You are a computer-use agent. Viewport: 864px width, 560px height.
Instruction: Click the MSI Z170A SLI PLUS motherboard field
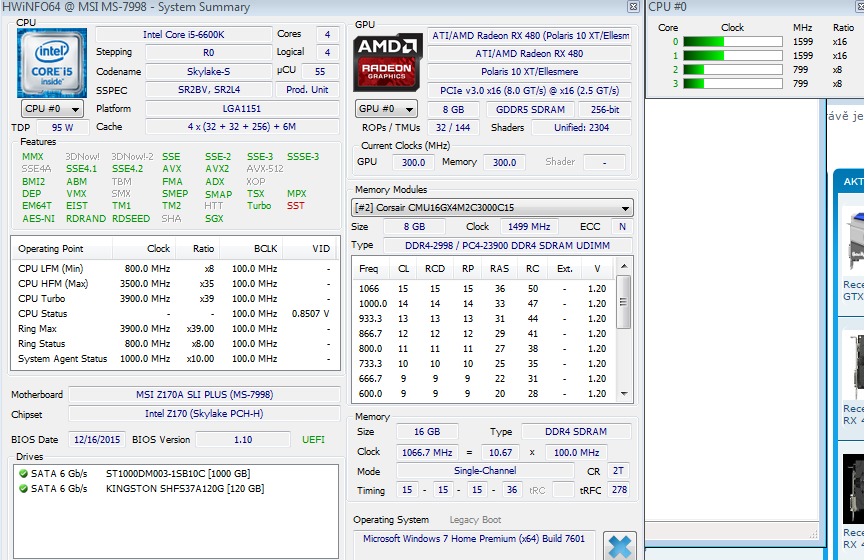204,395
